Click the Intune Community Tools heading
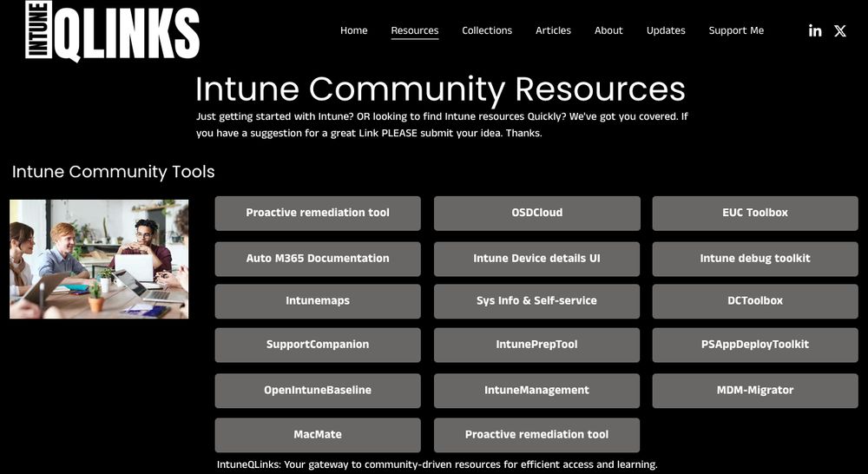 click(114, 172)
